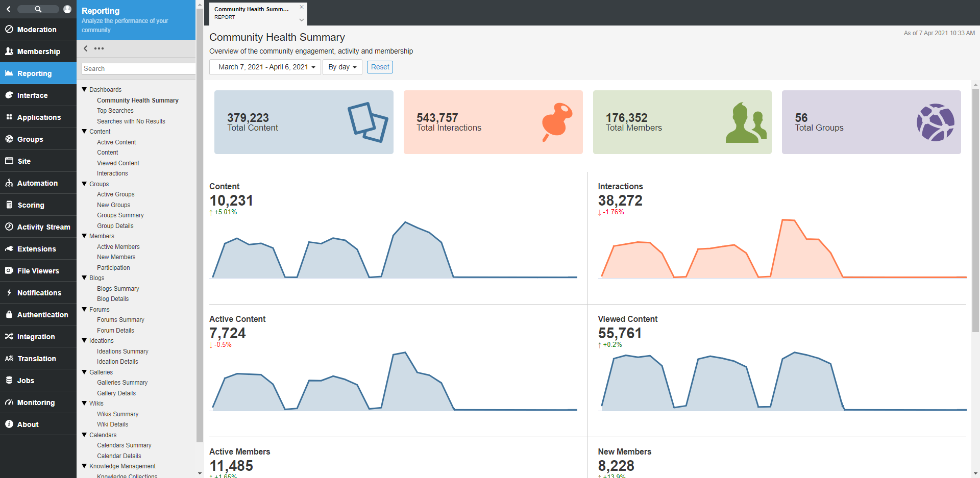The height and width of the screenshot is (478, 980).
Task: Click the Interactions orange area chart
Action: 782,249
